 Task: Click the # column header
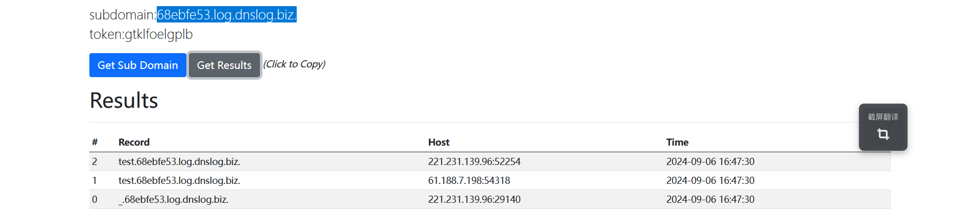pos(94,143)
